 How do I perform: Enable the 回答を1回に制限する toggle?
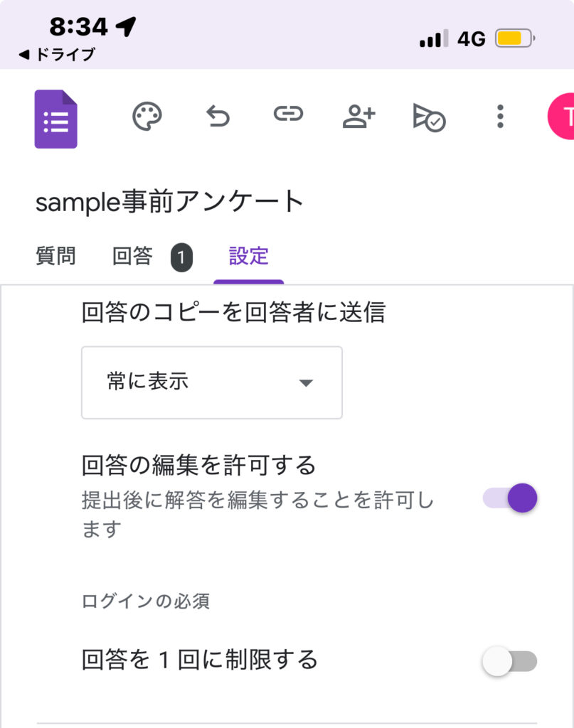click(509, 661)
